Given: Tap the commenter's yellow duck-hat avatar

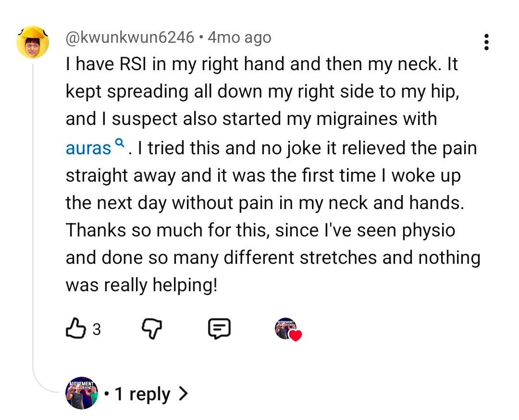Looking at the screenshot, I should [x=33, y=42].
